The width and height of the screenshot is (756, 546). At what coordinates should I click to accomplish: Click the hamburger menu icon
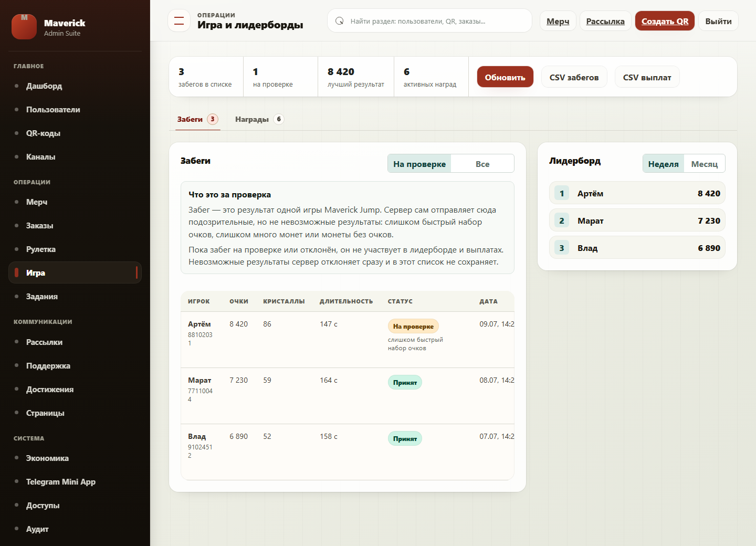pyautogui.click(x=179, y=21)
